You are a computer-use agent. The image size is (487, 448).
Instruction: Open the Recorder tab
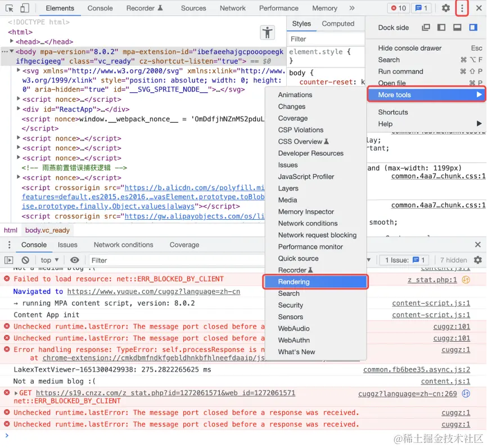(145, 8)
